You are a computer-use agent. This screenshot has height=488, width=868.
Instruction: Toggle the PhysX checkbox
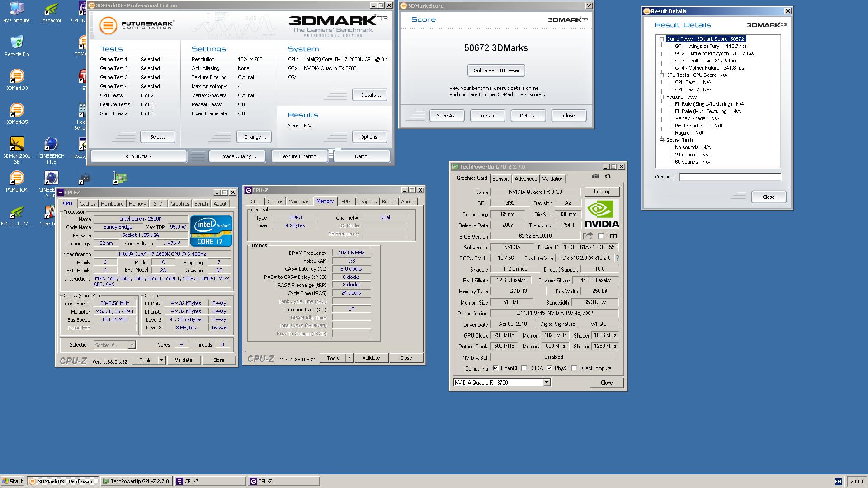(549, 368)
